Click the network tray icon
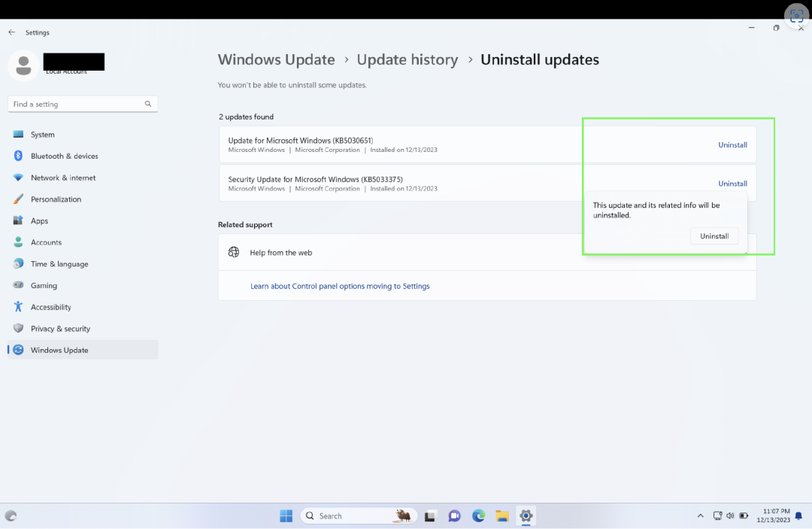This screenshot has height=529, width=812. tap(717, 515)
